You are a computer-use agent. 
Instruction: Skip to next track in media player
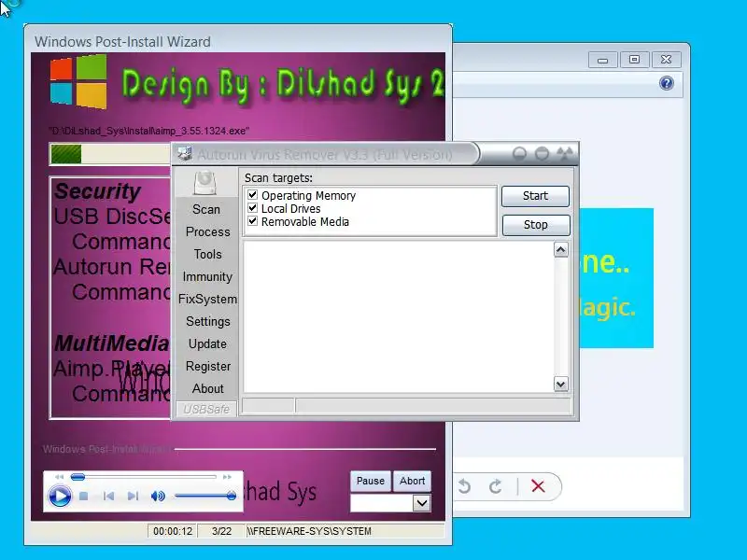[133, 497]
